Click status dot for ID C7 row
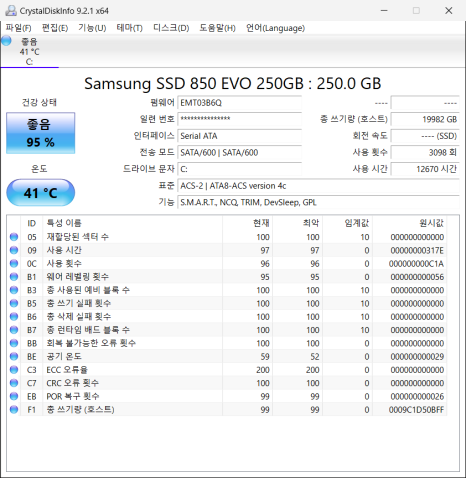Viewport: 466px width, 478px height. [x=14, y=383]
